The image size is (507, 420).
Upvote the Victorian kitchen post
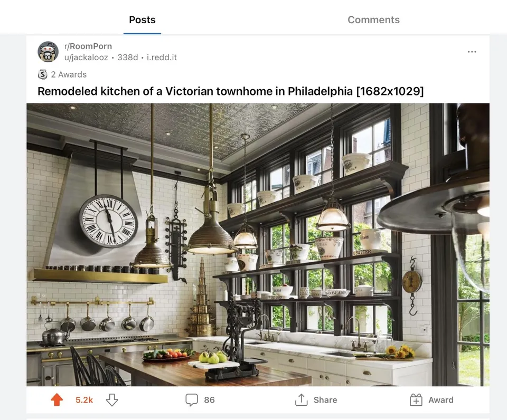click(57, 399)
